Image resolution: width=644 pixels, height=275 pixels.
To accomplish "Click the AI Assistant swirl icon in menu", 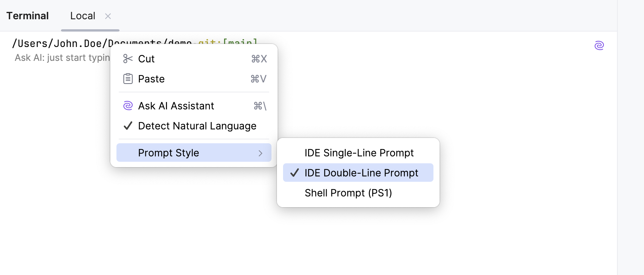I will click(128, 106).
